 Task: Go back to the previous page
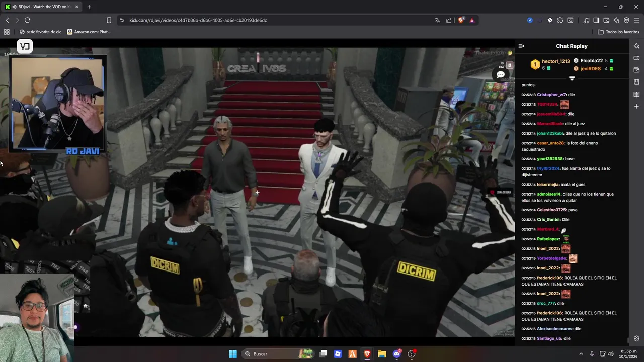pos(7,20)
